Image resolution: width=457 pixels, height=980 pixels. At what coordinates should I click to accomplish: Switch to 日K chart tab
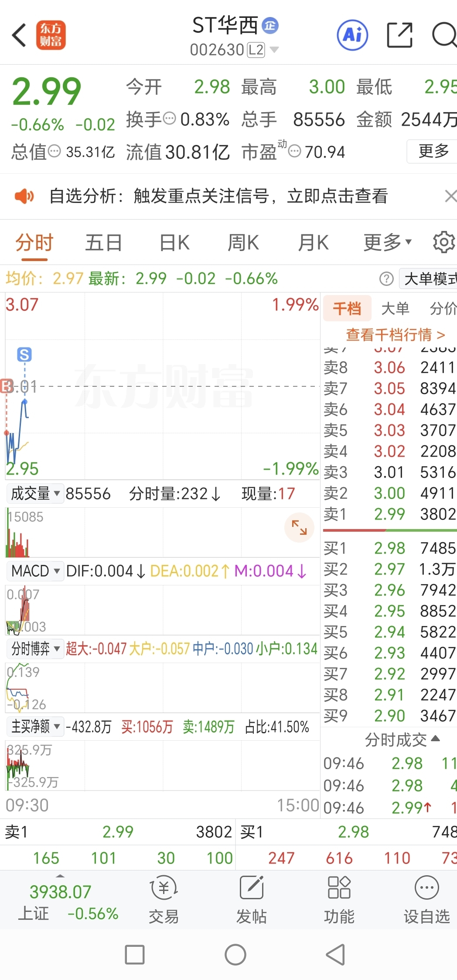click(x=174, y=243)
